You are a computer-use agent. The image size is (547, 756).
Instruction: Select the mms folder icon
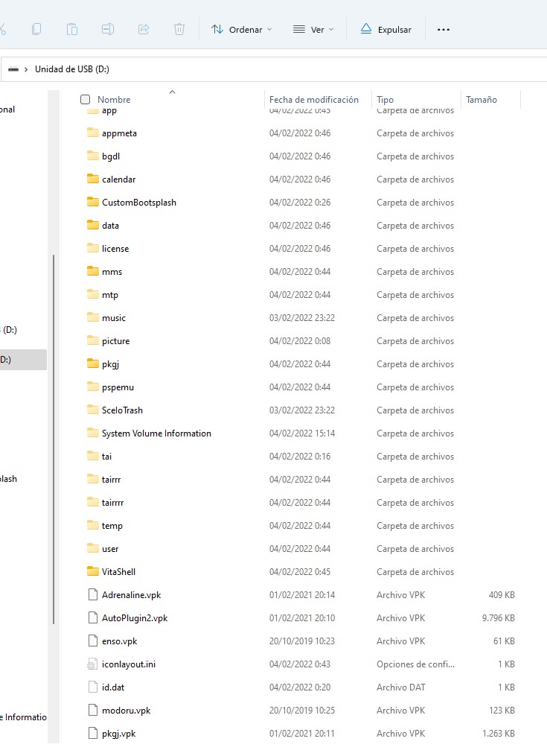(92, 271)
